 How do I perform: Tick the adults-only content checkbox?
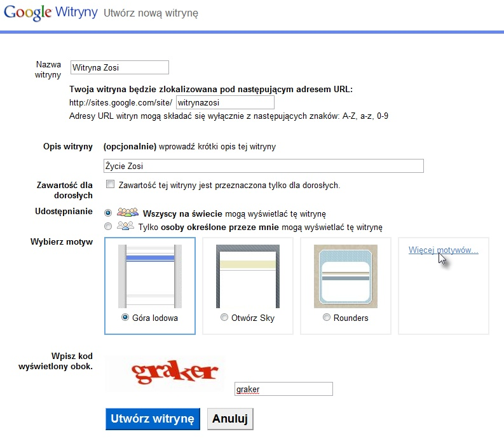pos(110,184)
